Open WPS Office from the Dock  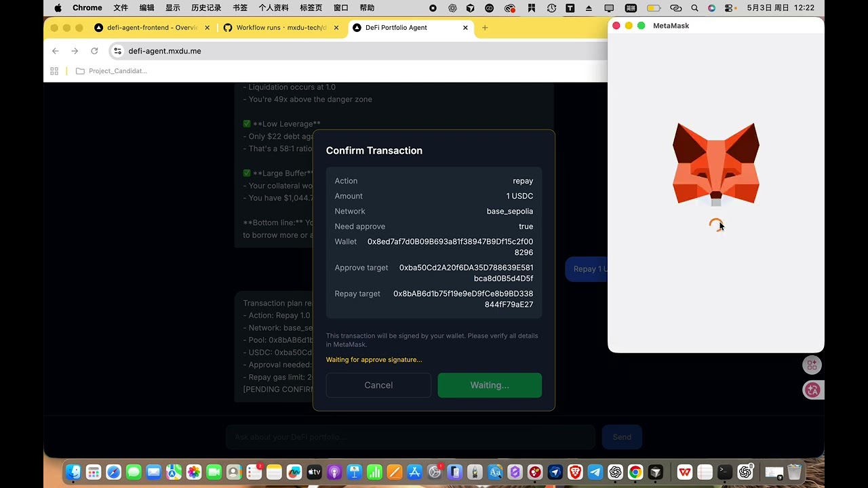click(685, 472)
